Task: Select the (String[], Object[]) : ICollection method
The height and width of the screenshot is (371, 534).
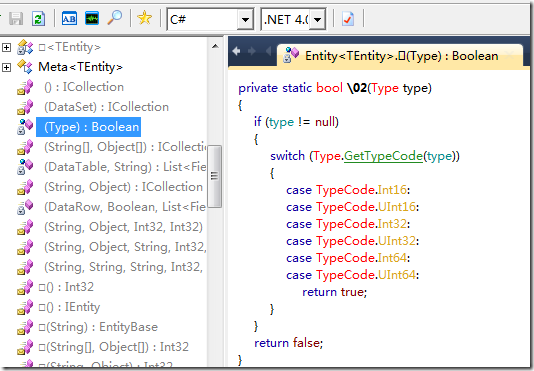Action: tap(125, 147)
